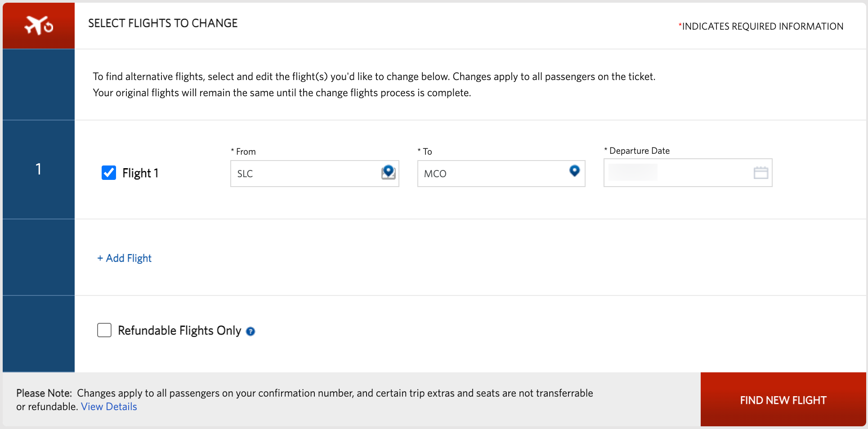Image resolution: width=868 pixels, height=429 pixels.
Task: Toggle Flight 1 selection off
Action: 108,173
